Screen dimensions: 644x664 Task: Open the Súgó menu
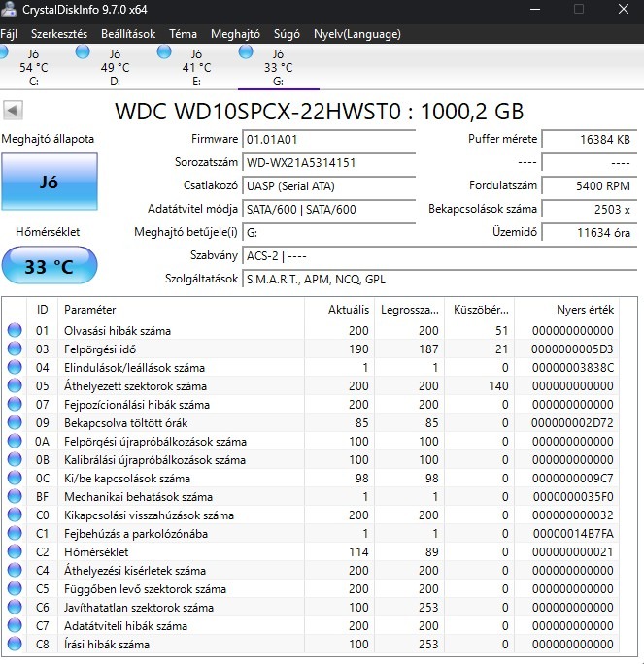[x=287, y=34]
